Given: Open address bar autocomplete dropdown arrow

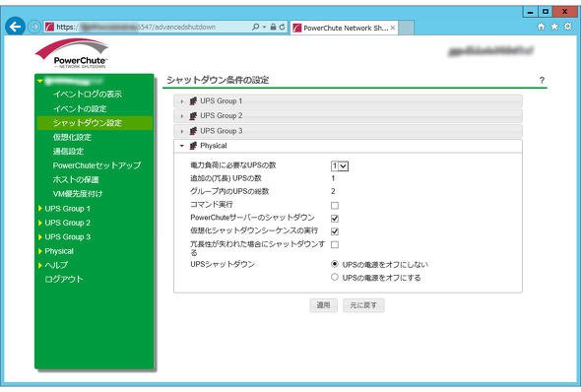Looking at the screenshot, I should pos(264,28).
